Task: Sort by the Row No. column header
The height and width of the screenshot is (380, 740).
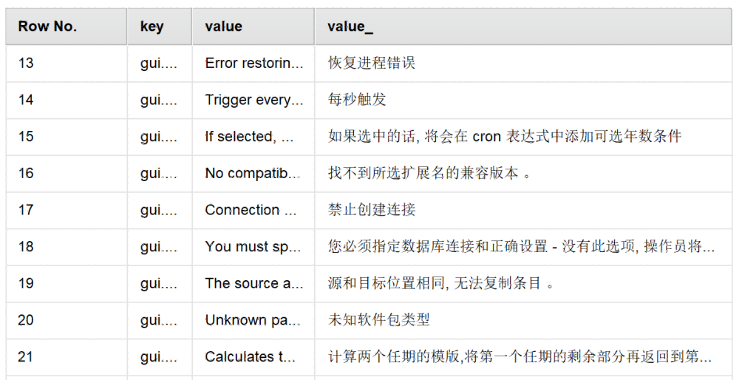Action: pyautogui.click(x=66, y=26)
